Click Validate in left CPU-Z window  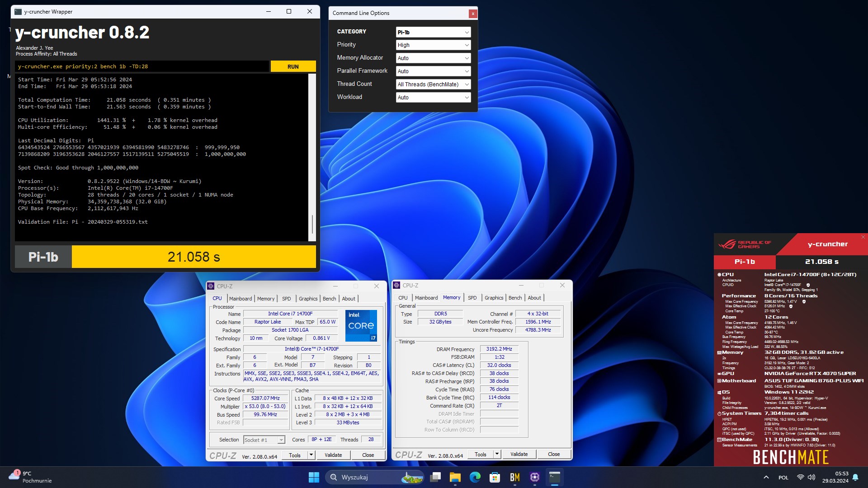point(333,455)
